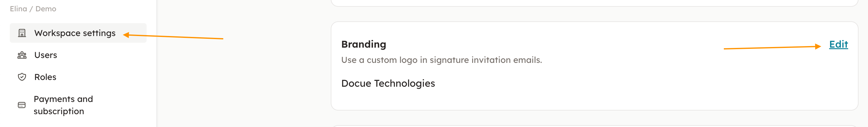Click the Docue Technologies brand name
This screenshot has height=127, width=868.
coord(388,84)
